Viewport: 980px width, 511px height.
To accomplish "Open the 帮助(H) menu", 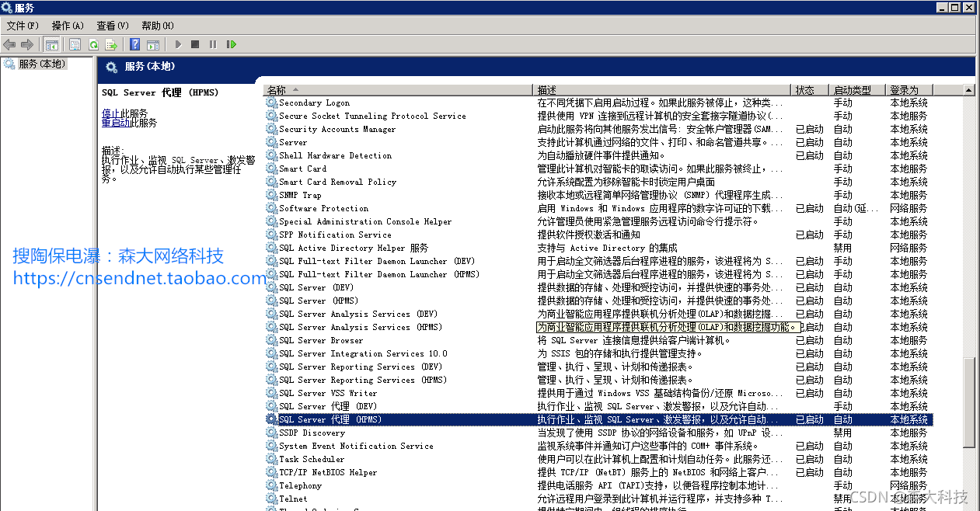I will [x=158, y=26].
